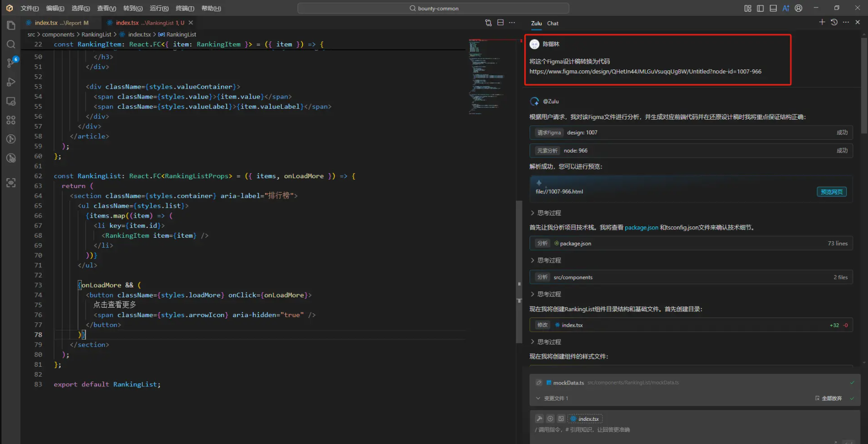Screen dimensions: 868x444
Task: Remove the index.tsx context chip
Action: [x=585, y=419]
